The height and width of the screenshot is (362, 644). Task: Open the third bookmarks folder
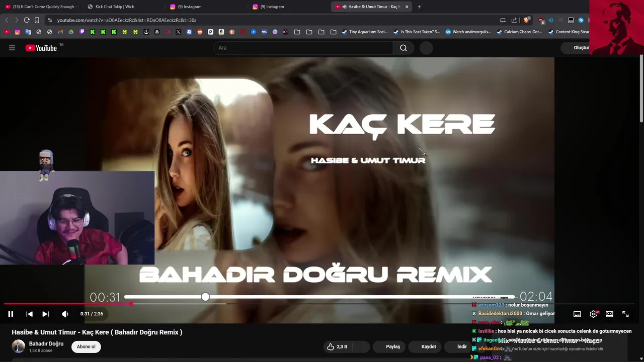point(321,32)
